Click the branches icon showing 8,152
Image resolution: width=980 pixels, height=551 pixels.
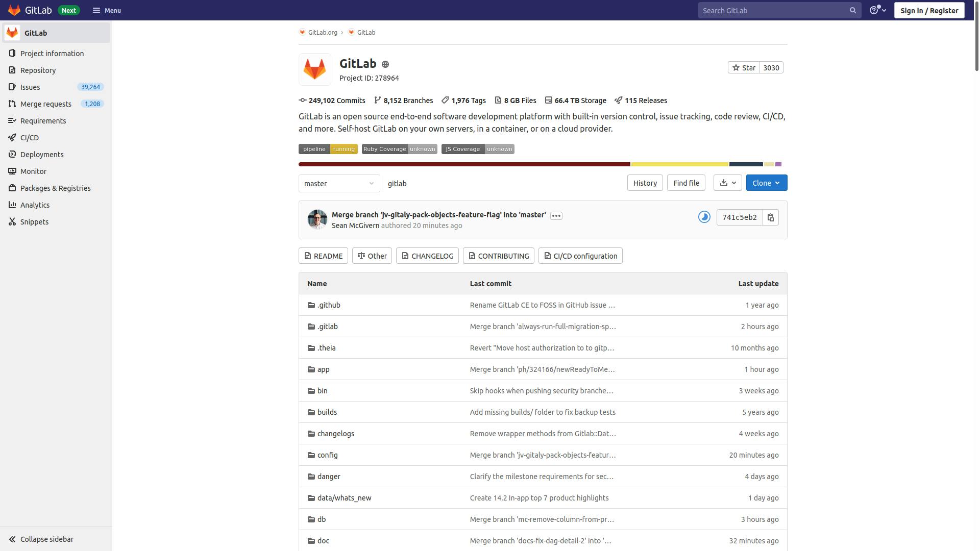click(x=377, y=101)
